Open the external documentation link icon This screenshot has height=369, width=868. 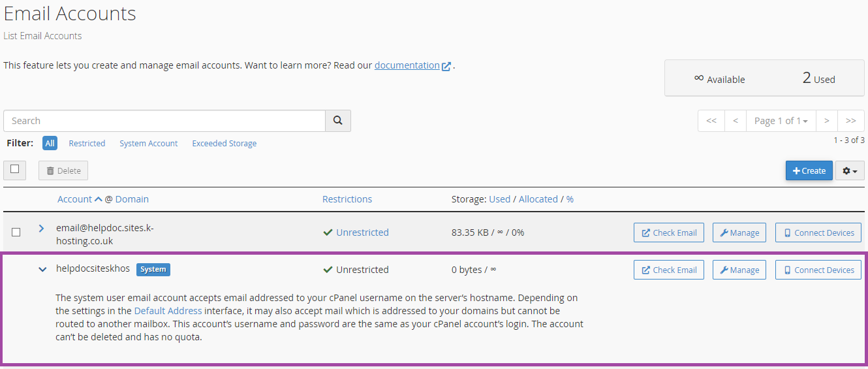pos(446,66)
